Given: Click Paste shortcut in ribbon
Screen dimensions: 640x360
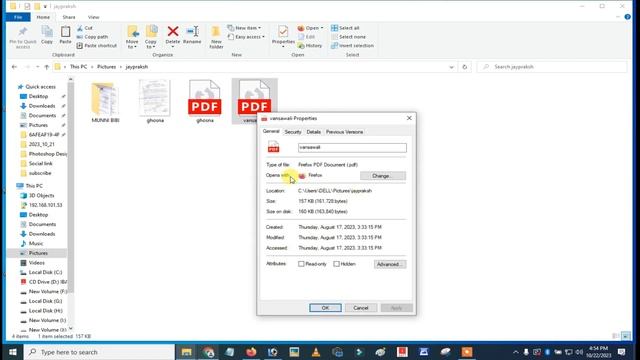Looking at the screenshot, I should click(x=97, y=46).
